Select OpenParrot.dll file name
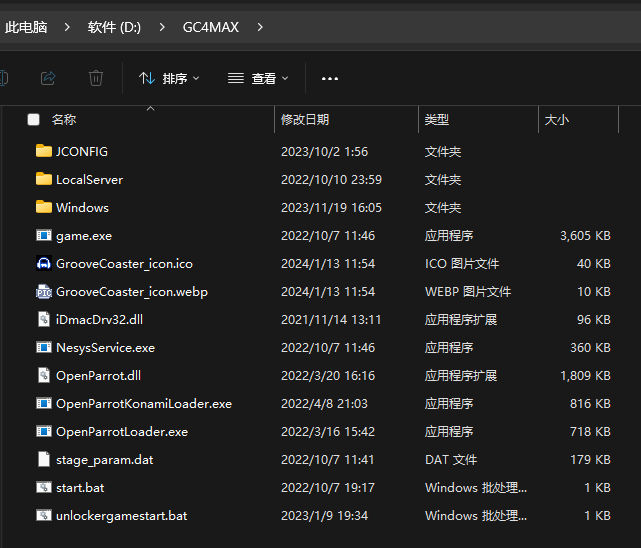The width and height of the screenshot is (641, 548). (99, 376)
